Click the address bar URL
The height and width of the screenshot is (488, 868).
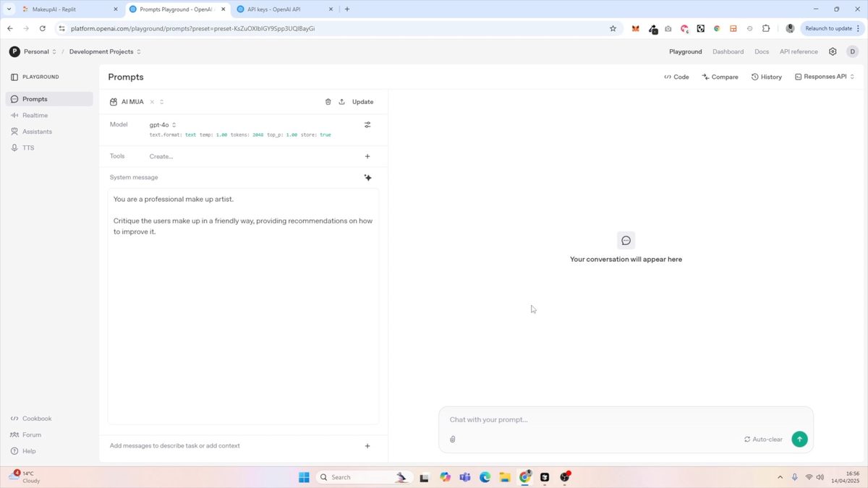click(192, 29)
